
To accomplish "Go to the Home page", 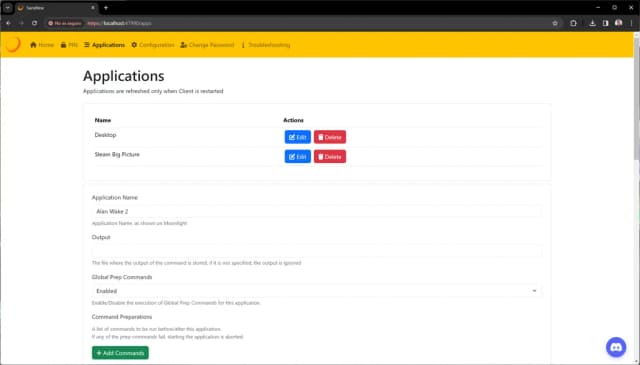I will (42, 45).
